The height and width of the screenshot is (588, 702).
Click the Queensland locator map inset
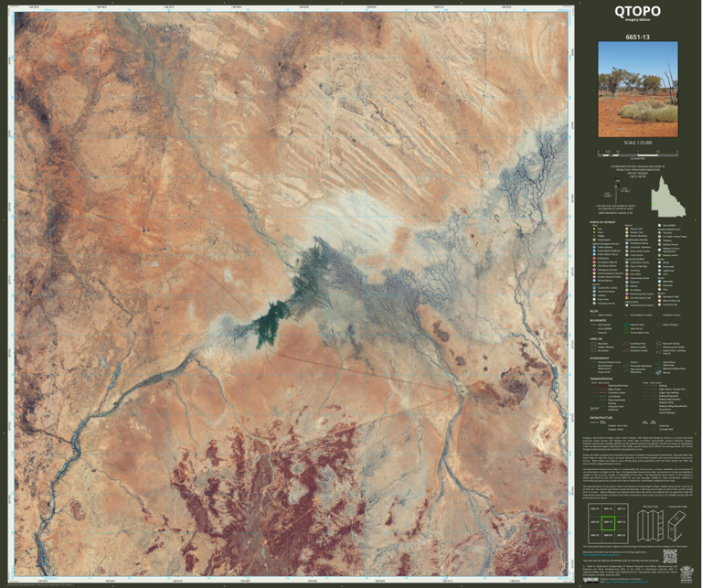668,196
